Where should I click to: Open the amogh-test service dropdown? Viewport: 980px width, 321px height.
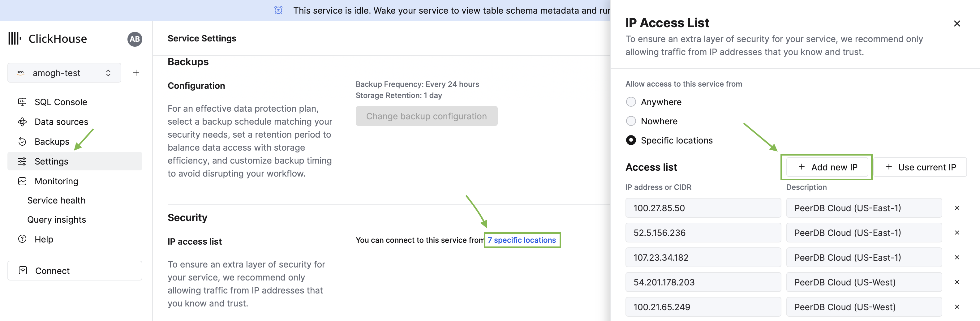64,73
